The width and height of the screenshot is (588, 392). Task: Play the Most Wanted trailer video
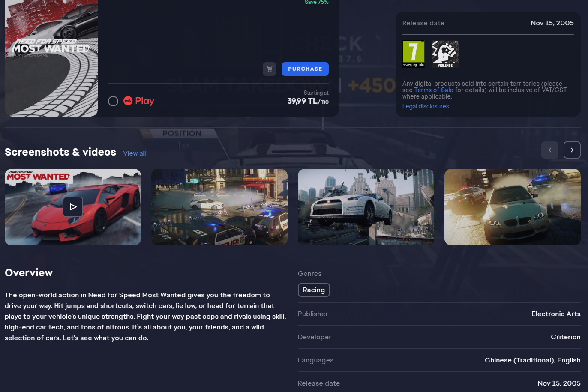(73, 207)
